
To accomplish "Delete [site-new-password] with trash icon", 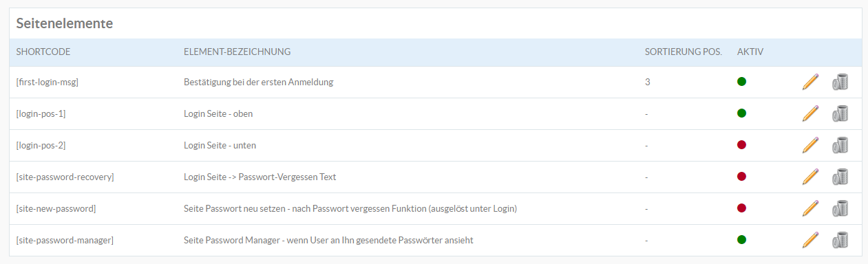I will coord(840,208).
